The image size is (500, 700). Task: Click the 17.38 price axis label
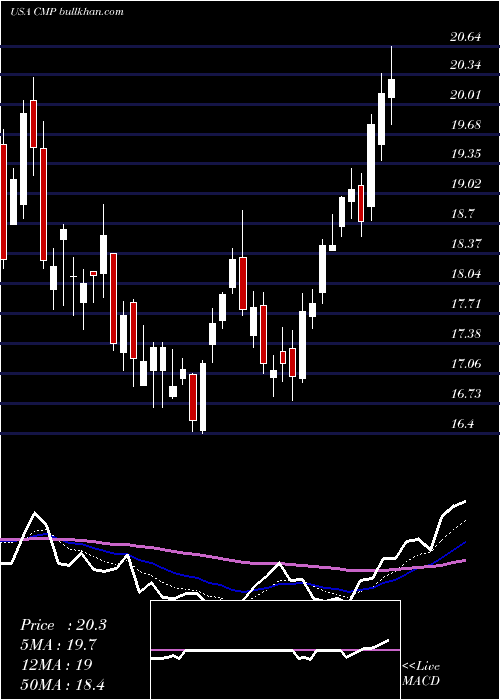[466, 334]
